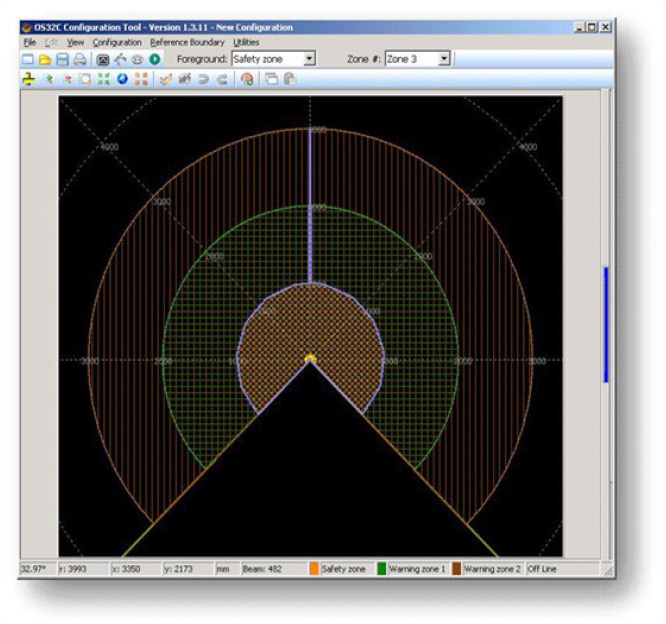Viewport: 666px width, 624px height.
Task: Open the Foreground dropdown showing Safety zone
Action: [x=274, y=59]
